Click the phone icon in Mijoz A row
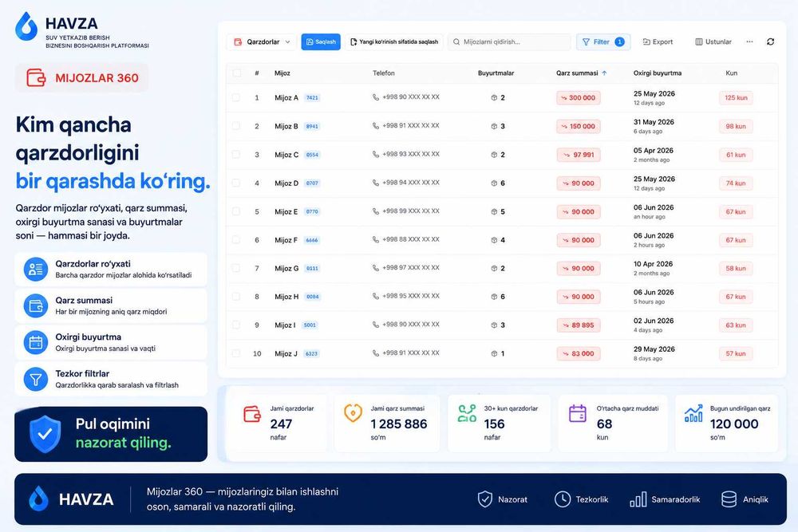 pos(376,97)
